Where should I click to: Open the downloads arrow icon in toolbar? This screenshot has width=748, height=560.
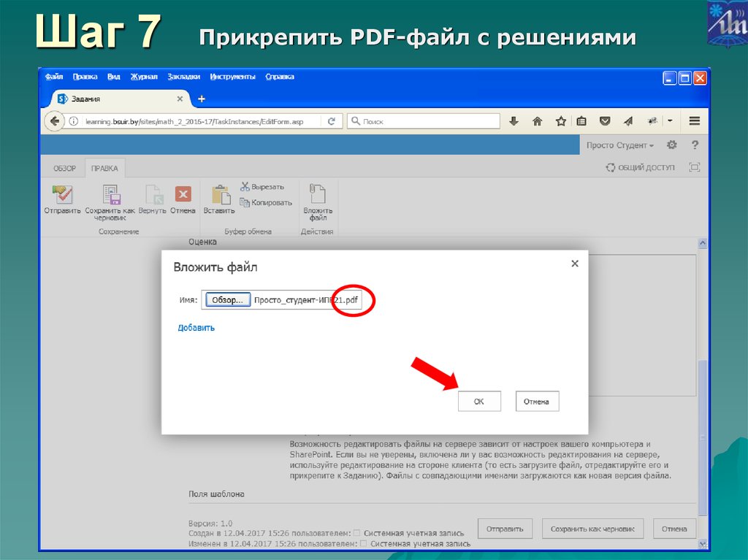(x=514, y=121)
